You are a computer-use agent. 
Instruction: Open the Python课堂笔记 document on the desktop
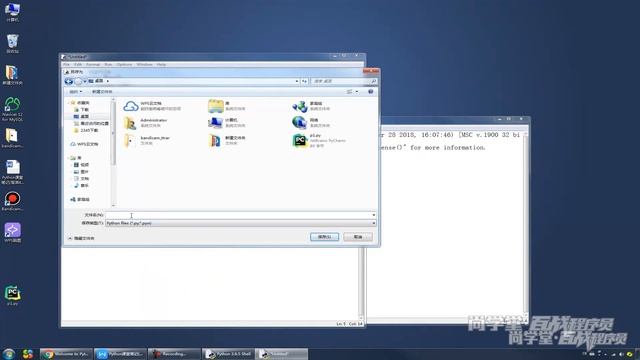12,172
